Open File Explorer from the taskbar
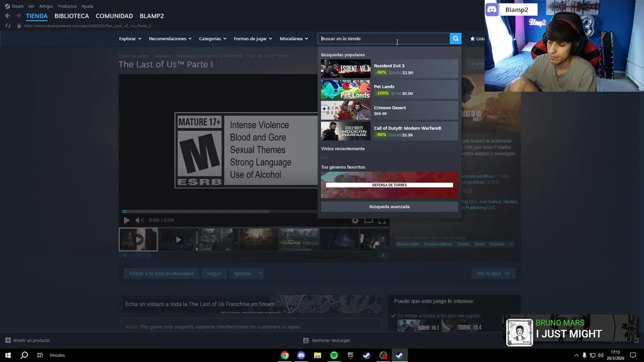 (x=317, y=355)
